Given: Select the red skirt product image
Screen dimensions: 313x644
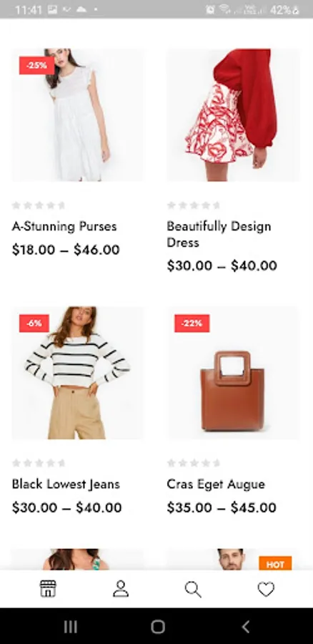Looking at the screenshot, I should pos(233,115).
